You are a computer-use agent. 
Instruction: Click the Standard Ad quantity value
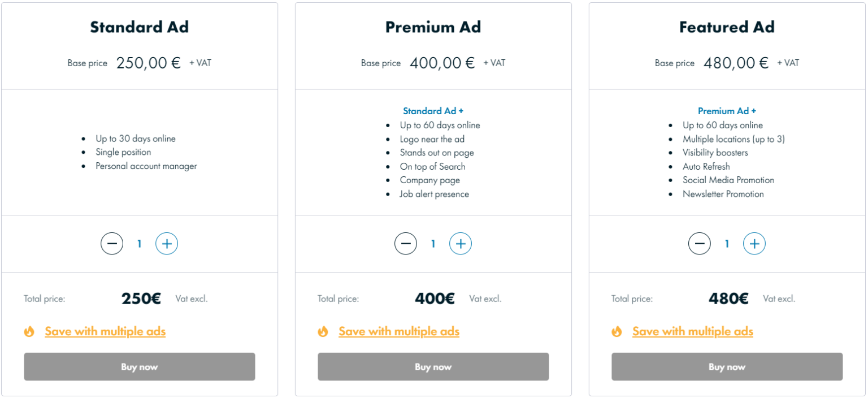pyautogui.click(x=140, y=244)
